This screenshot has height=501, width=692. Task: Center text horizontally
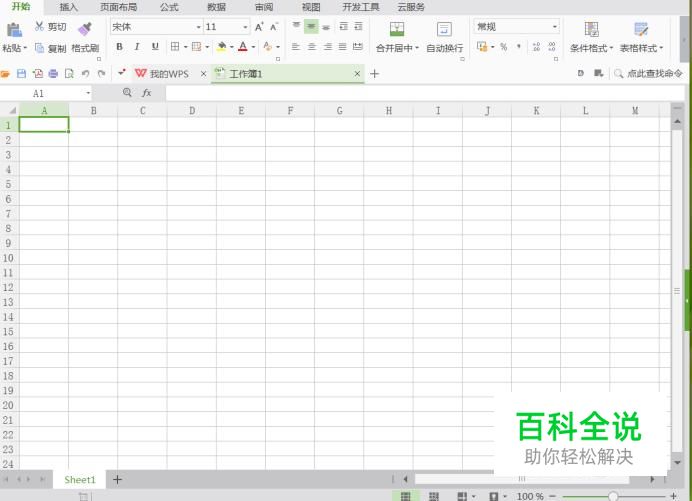(312, 46)
